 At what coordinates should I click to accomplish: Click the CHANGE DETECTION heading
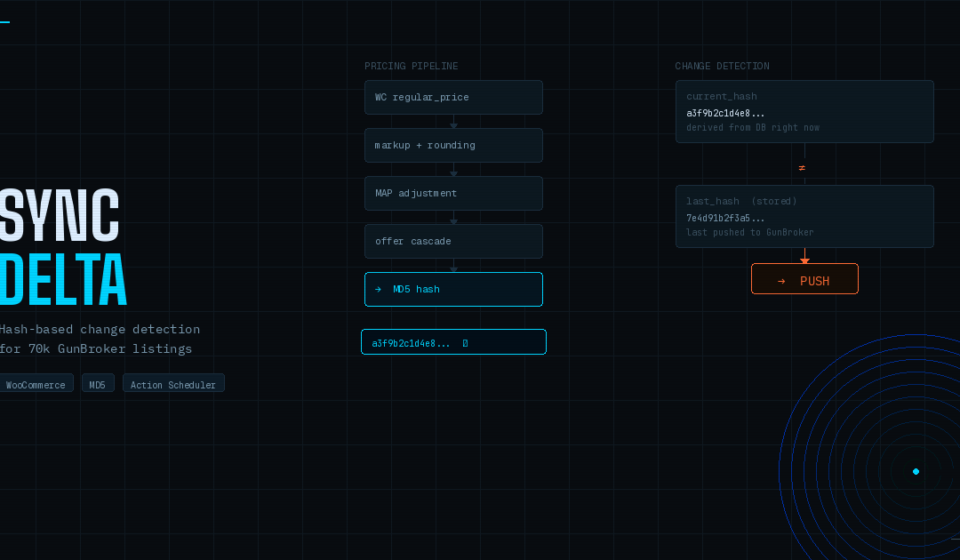point(722,67)
